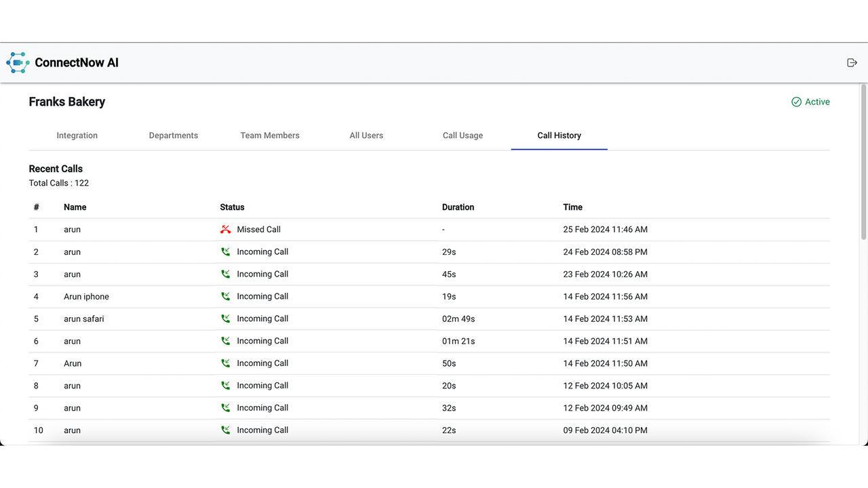
Task: Click the time 14 Feb 2024 11:56 AM
Action: pos(606,297)
